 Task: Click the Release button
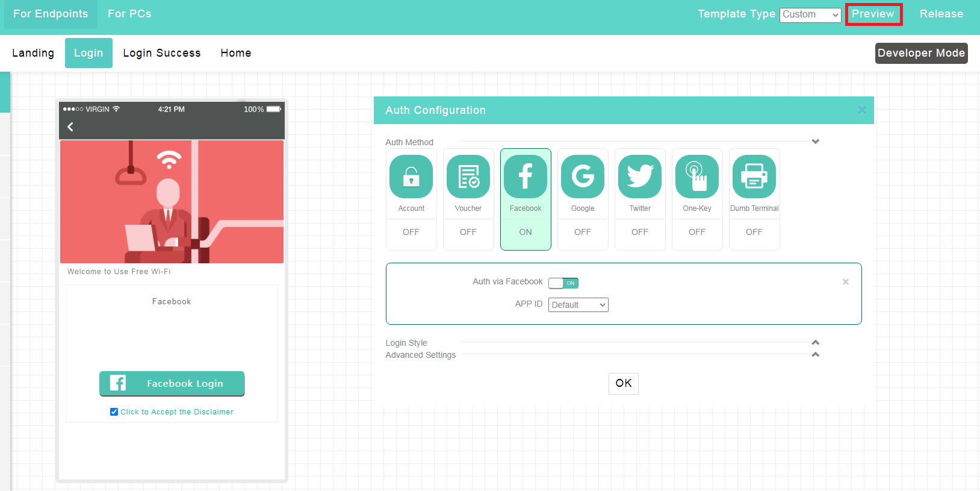[941, 14]
